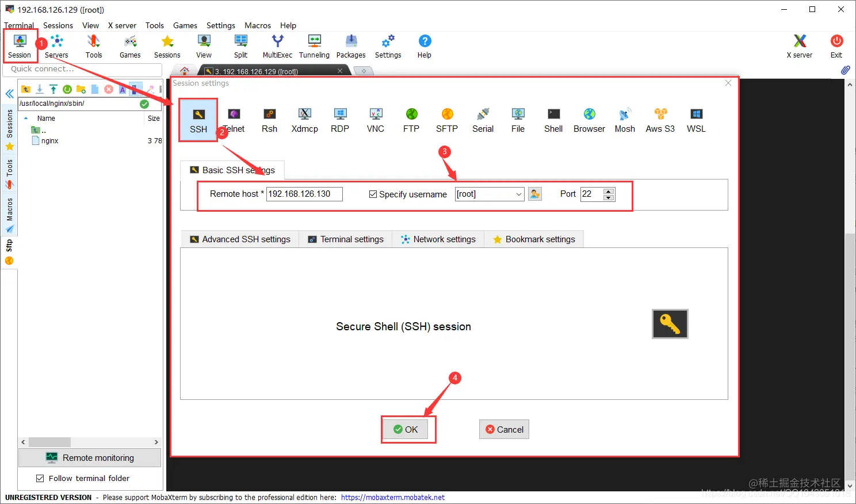Image resolution: width=856 pixels, height=504 pixels.
Task: Click the Split toolbar icon
Action: point(240,46)
